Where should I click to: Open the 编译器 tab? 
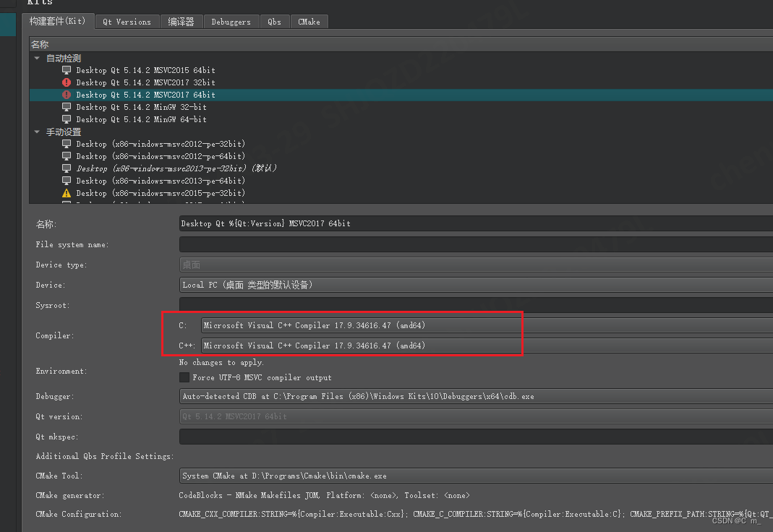coord(181,22)
